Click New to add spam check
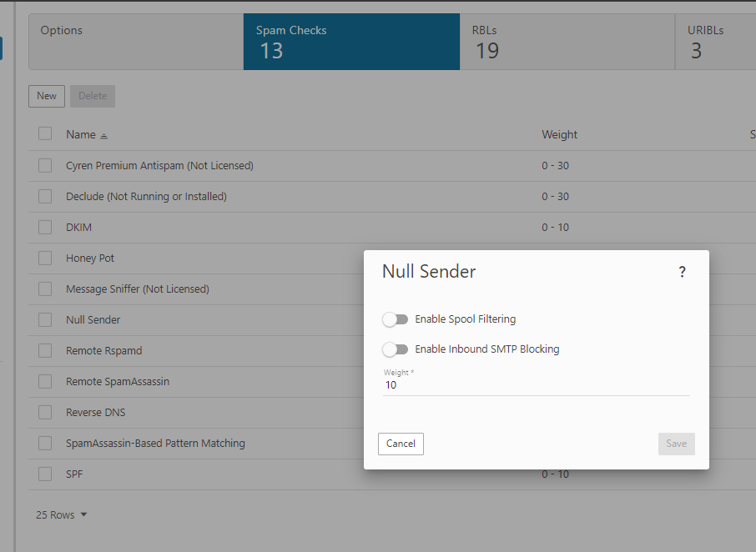This screenshot has height=552, width=756. coord(47,96)
